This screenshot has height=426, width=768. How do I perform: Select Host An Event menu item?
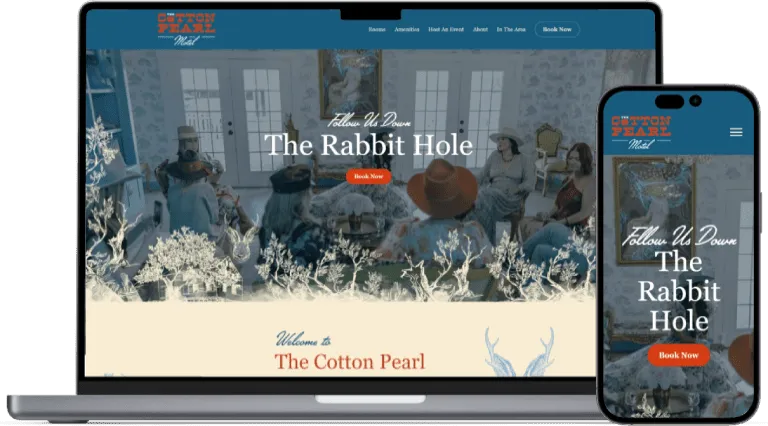coord(444,30)
